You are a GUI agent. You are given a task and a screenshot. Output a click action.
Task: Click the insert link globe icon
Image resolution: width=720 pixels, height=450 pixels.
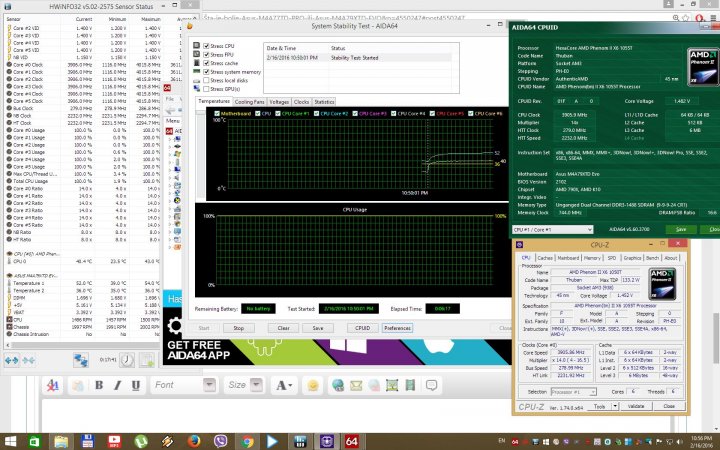[x=338, y=385]
